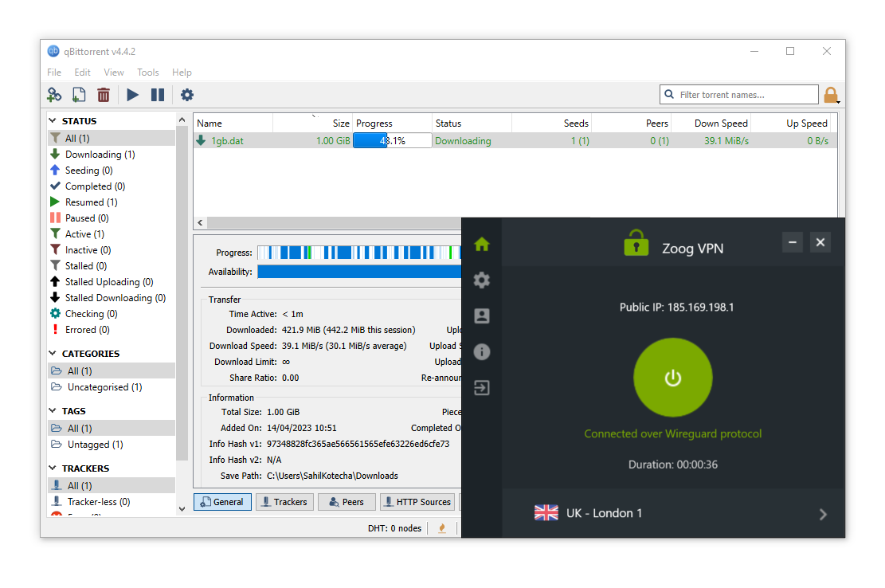Viewport: 885px width, 588px height.
Task: Click the orange flame status bar icon
Action: coord(442,528)
